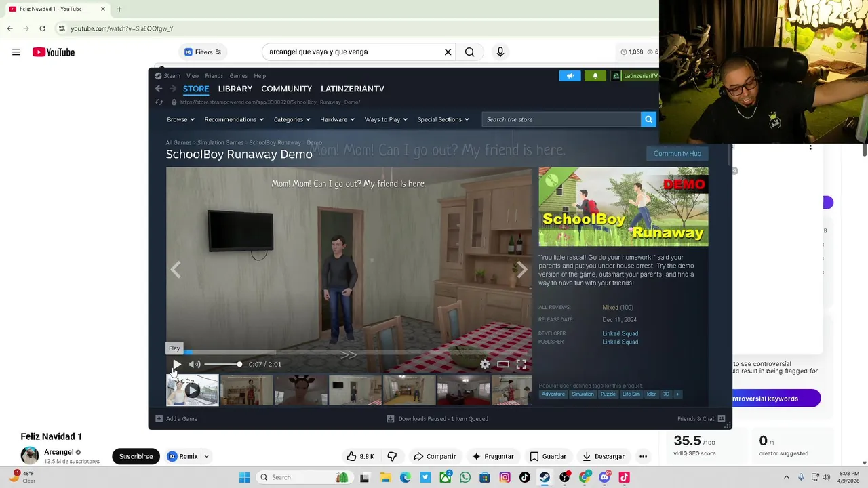Expand the Special Sections dropdown
The image size is (868, 488).
[x=443, y=119]
